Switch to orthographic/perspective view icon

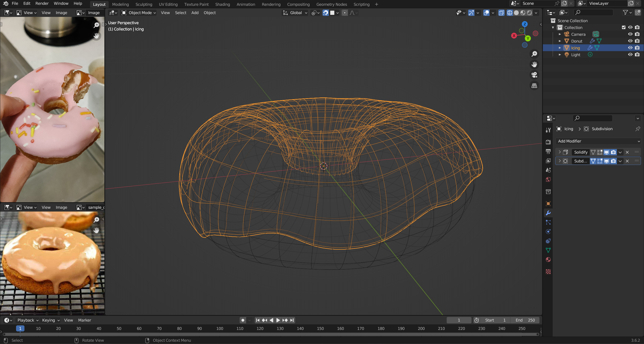coord(534,86)
